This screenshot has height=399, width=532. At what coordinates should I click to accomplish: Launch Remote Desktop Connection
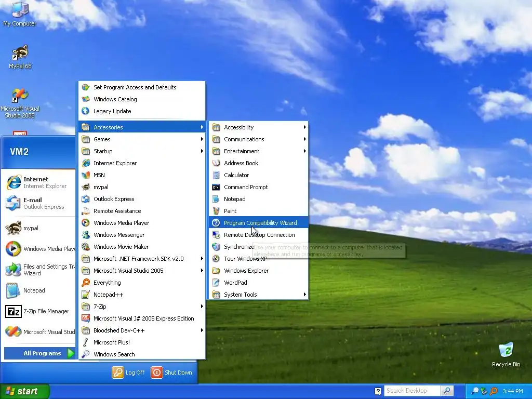click(x=259, y=235)
